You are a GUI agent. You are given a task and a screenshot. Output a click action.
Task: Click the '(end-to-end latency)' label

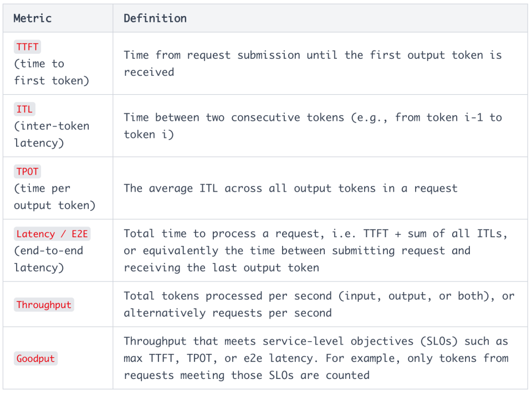48,259
